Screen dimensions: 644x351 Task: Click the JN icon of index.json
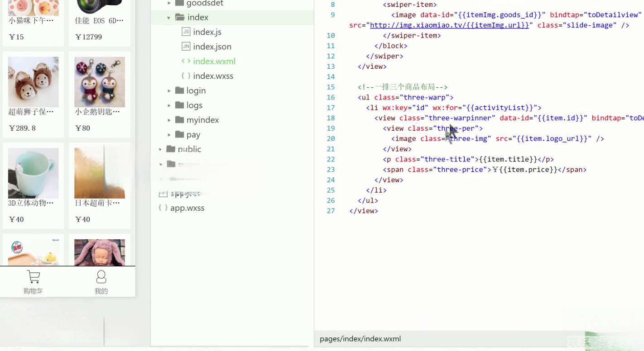[x=186, y=46]
